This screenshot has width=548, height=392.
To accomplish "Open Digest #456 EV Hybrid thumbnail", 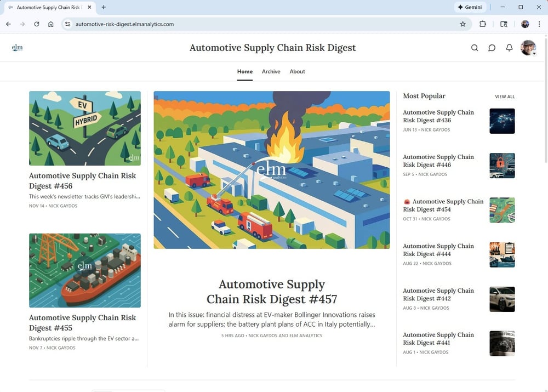I will tap(85, 128).
